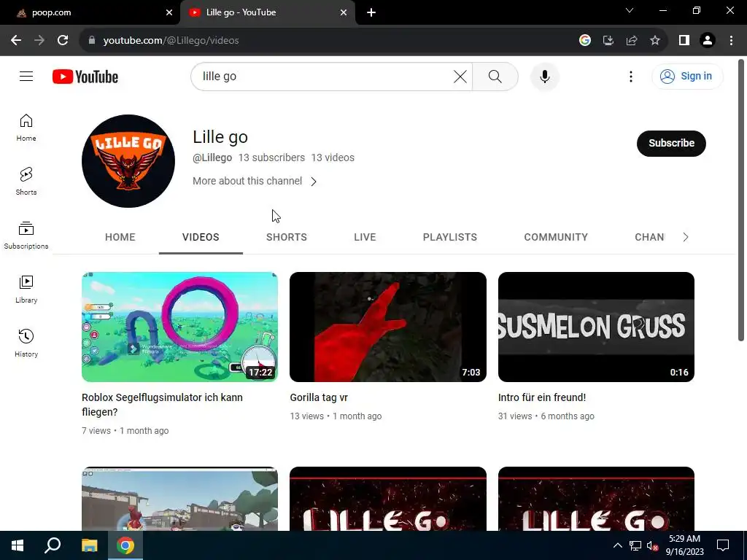747x560 pixels.
Task: Click the network tray icon
Action: point(635,545)
